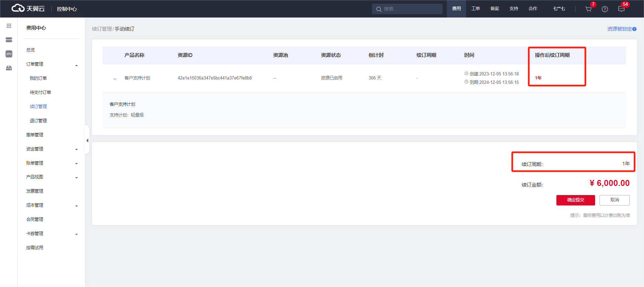Click the 资源被锁定 link
This screenshot has height=287, width=644.
pyautogui.click(x=619, y=29)
